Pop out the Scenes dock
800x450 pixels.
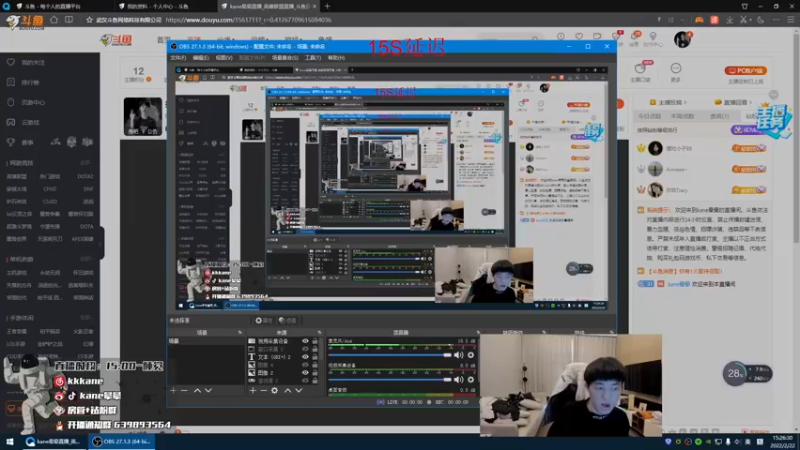tap(240, 333)
